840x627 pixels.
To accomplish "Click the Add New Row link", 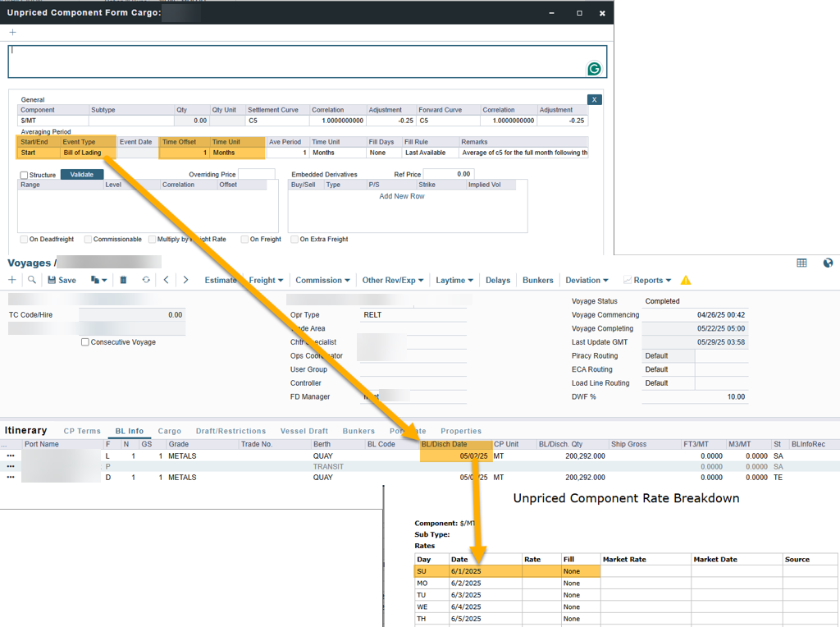I will [402, 196].
